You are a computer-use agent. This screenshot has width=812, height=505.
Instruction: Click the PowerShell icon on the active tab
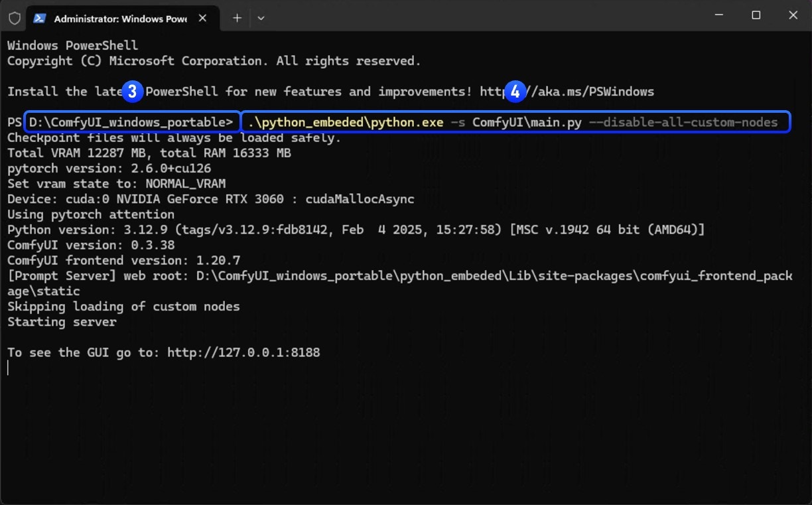pyautogui.click(x=40, y=19)
